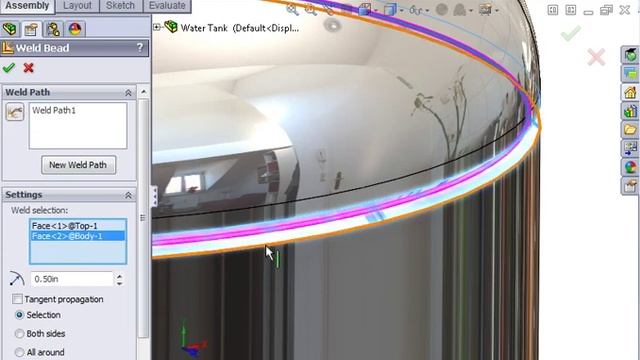Click the Section View icon
The width and height of the screenshot is (640, 360).
(x=364, y=9)
